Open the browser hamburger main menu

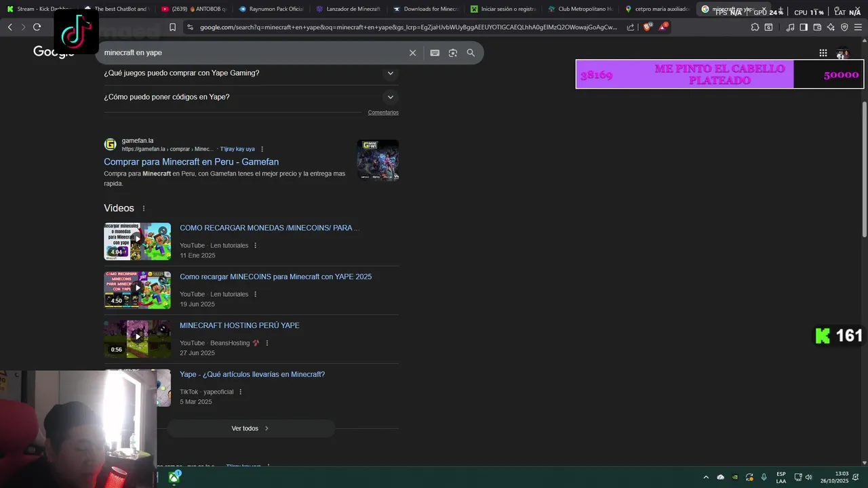858,27
